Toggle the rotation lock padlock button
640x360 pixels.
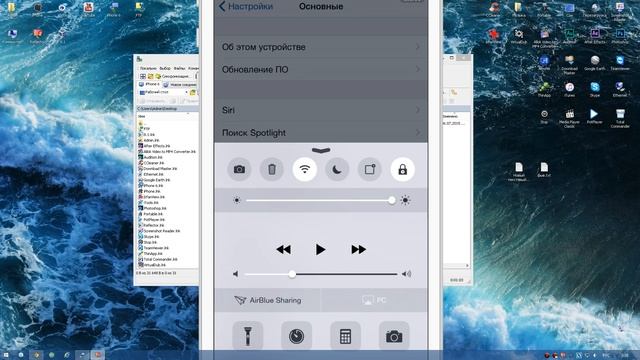[x=402, y=169]
